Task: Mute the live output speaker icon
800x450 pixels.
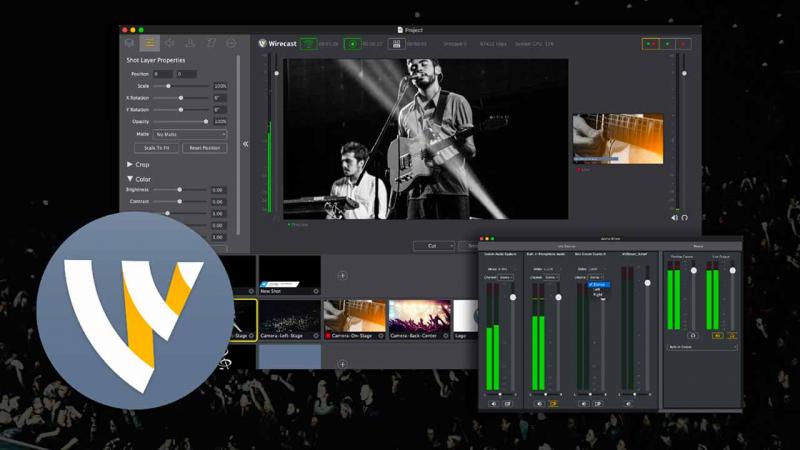Action: (674, 217)
